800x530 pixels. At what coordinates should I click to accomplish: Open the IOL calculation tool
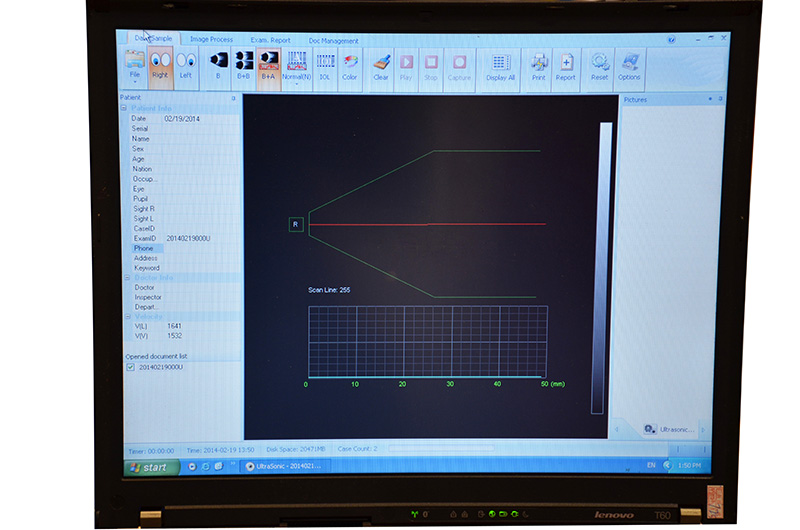tap(324, 66)
